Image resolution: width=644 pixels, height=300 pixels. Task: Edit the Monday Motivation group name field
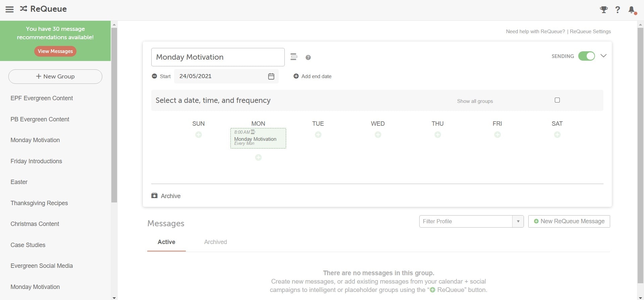coord(218,57)
